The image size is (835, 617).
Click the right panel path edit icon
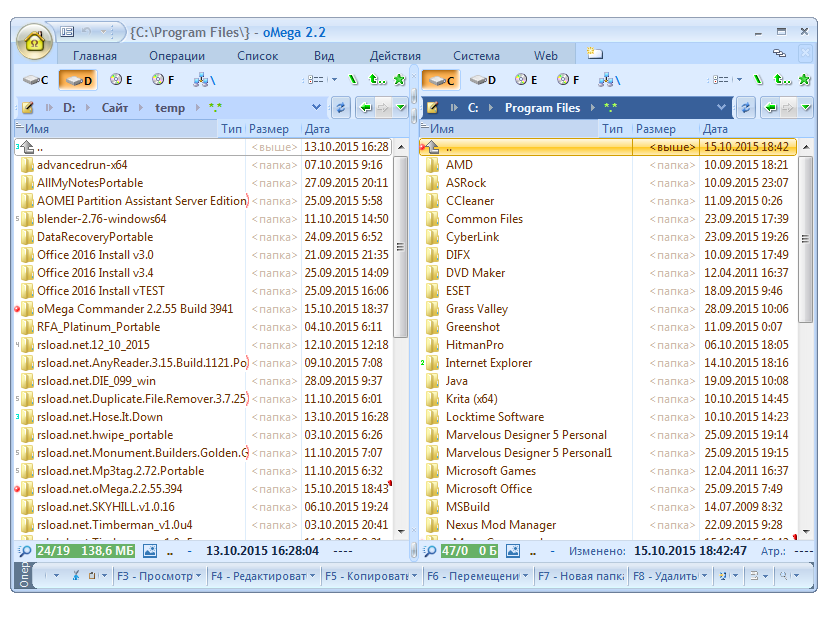tap(432, 108)
